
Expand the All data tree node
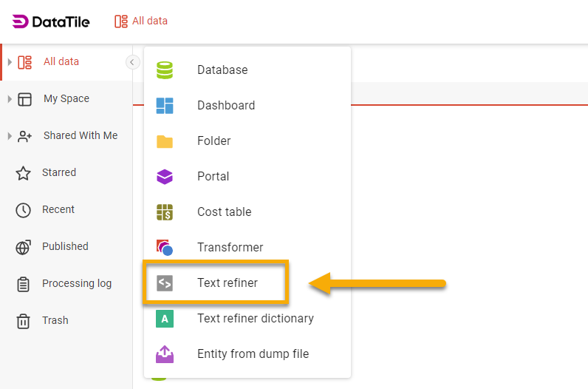coord(10,62)
